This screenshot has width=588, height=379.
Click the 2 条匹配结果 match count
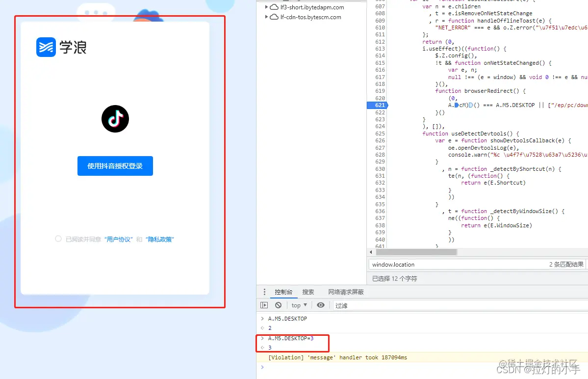click(x=566, y=265)
